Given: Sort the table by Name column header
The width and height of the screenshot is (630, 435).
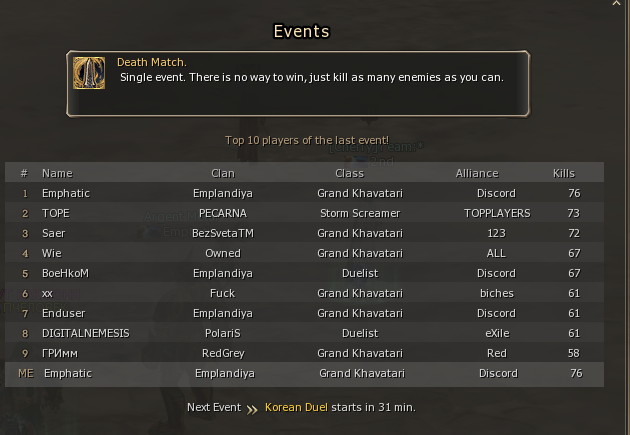Looking at the screenshot, I should pos(57,173).
